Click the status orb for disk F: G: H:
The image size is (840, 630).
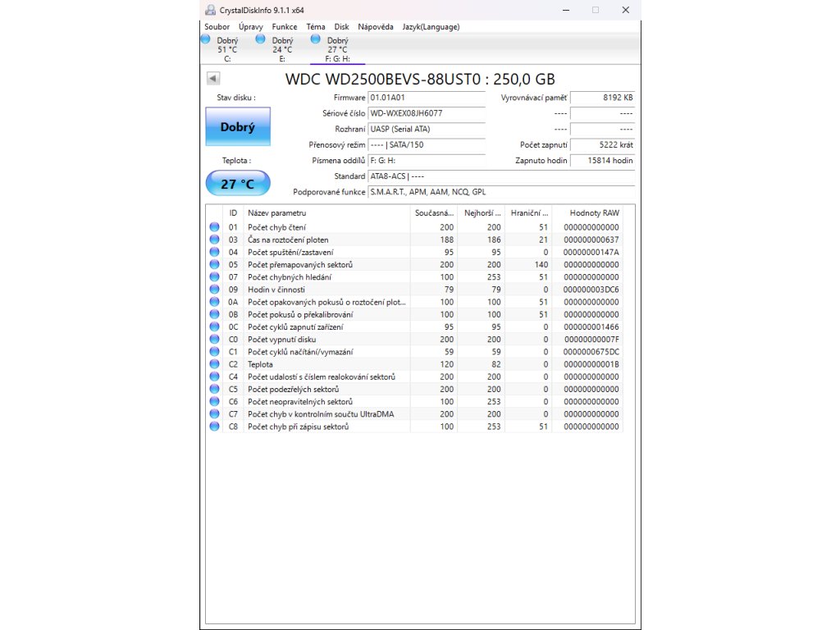pos(316,39)
